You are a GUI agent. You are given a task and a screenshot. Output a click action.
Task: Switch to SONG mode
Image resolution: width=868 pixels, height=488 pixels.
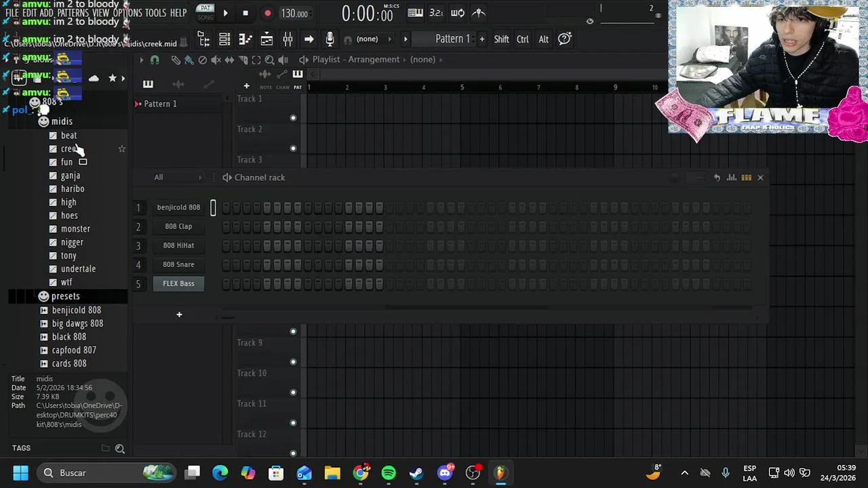pos(205,17)
